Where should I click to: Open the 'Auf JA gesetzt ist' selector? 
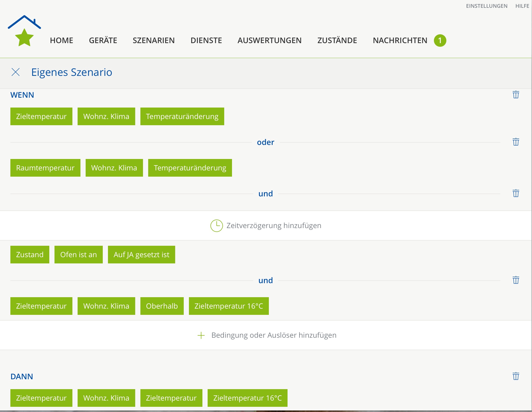tap(141, 255)
